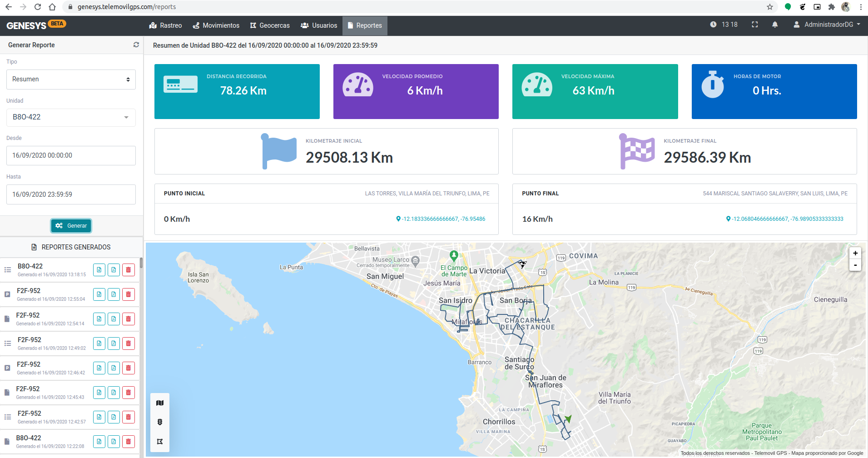Export PDF for F2F-952 report generated 12:45:43
868x458 pixels.
click(114, 393)
